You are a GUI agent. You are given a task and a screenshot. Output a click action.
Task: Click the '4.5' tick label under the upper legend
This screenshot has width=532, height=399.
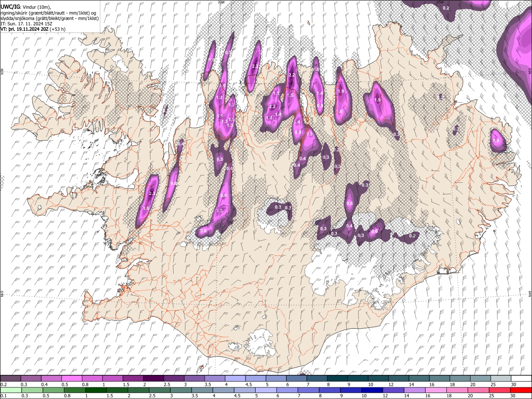click(248, 384)
